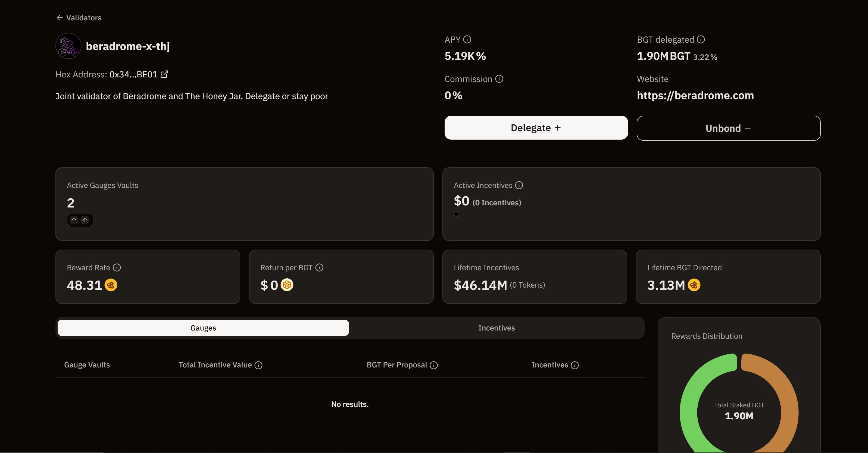Go back to Validators list
The height and width of the screenshot is (453, 868).
pos(79,17)
